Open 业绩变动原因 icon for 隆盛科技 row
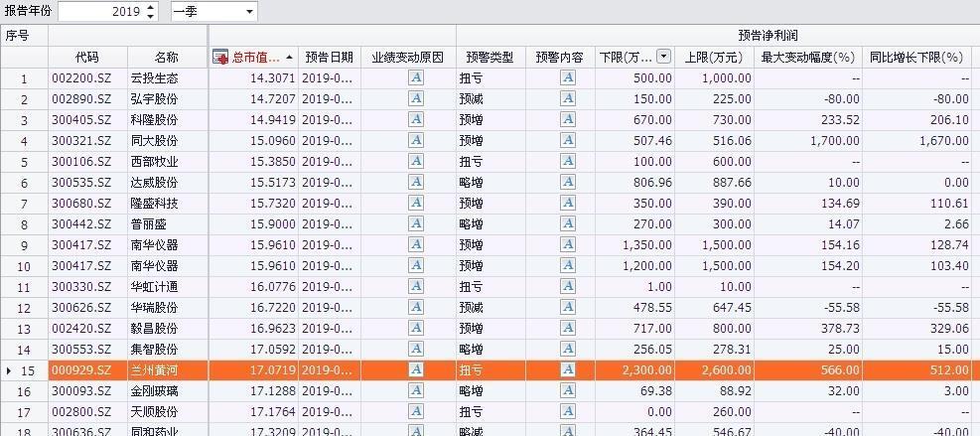This screenshot has width=980, height=436. click(416, 204)
